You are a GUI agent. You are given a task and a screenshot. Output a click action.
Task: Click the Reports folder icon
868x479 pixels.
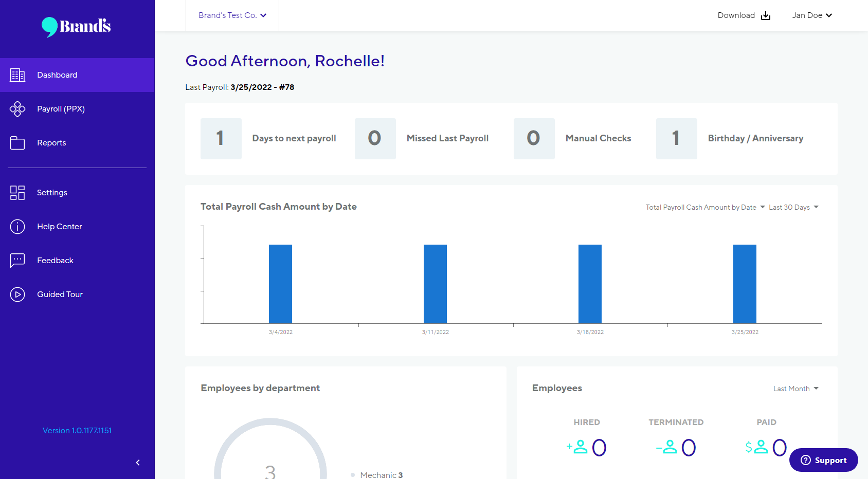point(17,143)
